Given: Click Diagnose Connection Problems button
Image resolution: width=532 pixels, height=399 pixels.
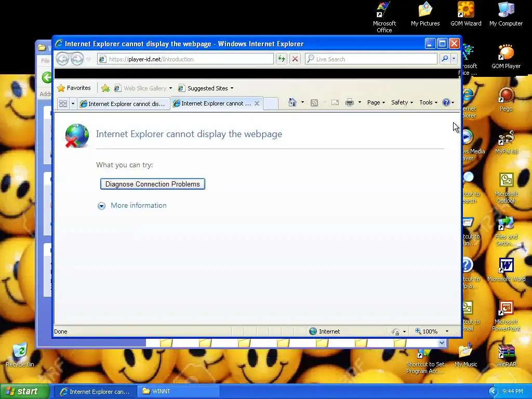Looking at the screenshot, I should point(153,184).
